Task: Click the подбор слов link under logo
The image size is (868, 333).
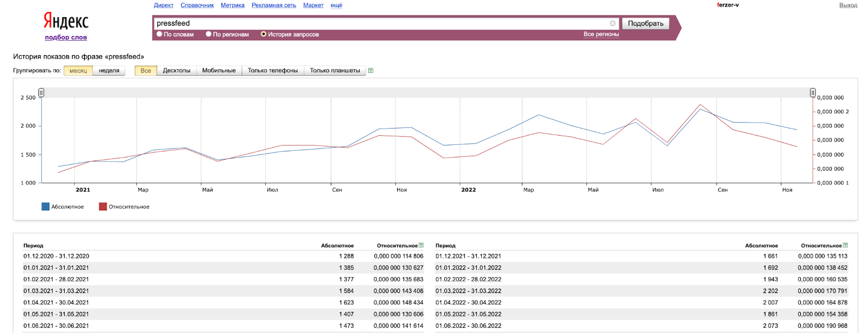Action: point(66,37)
